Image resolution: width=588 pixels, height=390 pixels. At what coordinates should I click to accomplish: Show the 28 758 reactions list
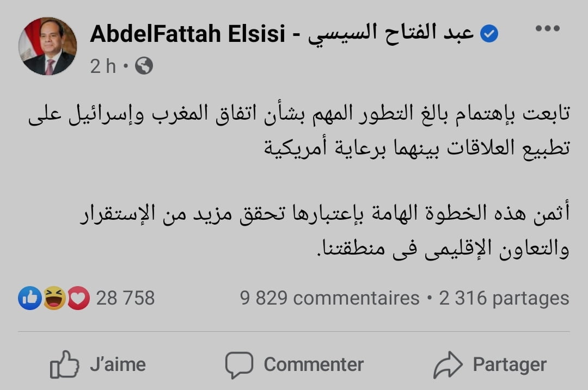(125, 298)
